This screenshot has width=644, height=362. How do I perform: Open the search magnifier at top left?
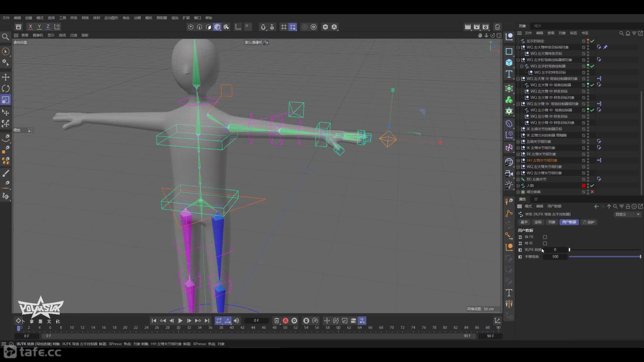[5, 37]
